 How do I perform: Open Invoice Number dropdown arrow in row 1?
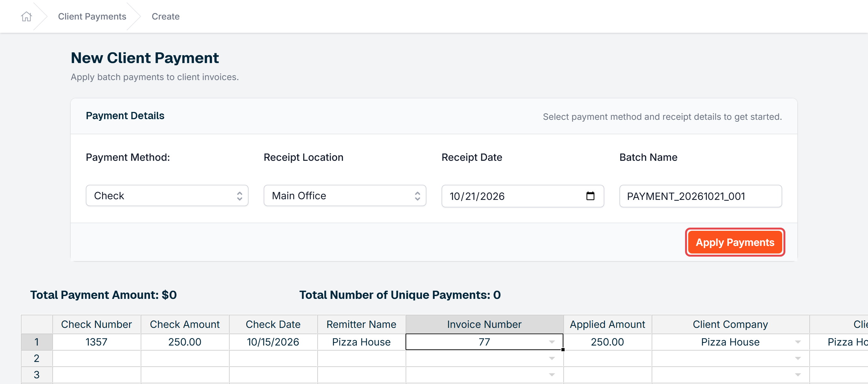(552, 342)
